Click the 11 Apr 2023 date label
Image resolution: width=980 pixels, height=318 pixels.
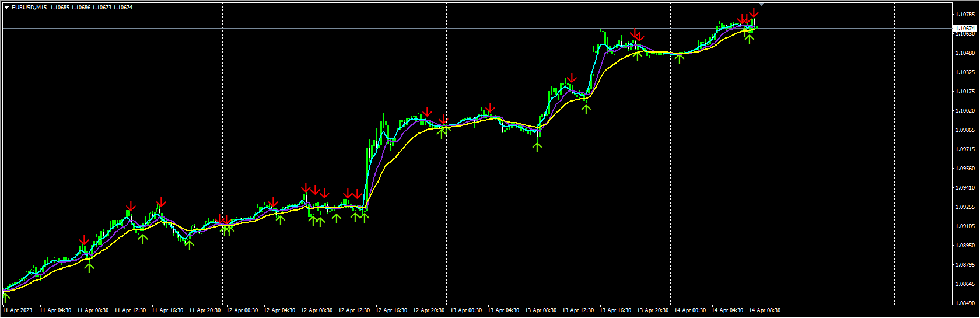coord(17,310)
